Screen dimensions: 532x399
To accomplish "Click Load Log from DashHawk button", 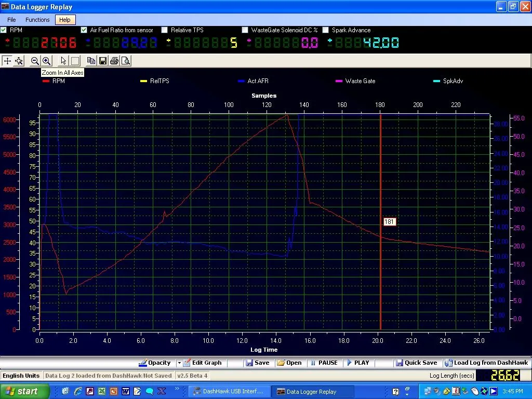I will [486, 363].
